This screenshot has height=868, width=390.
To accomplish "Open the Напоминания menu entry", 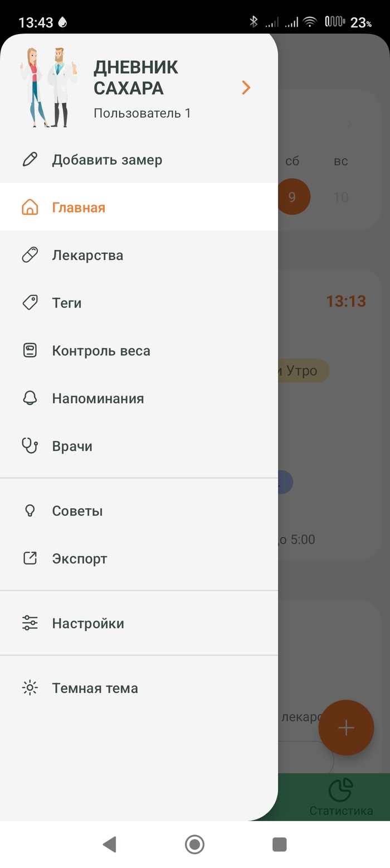I will click(98, 398).
